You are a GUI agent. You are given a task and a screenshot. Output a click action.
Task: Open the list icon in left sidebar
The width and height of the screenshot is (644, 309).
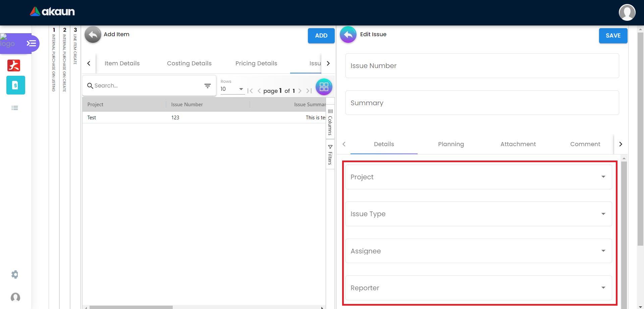(x=15, y=108)
